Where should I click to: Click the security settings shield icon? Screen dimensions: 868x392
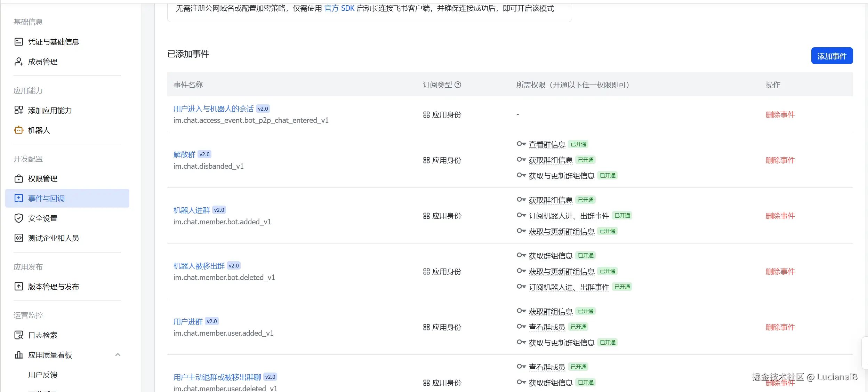(18, 218)
